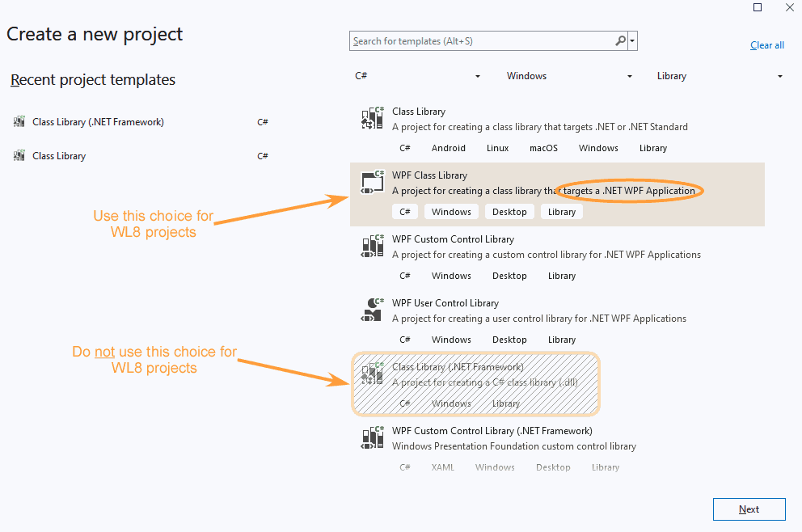Viewport: 802px width, 532px height.
Task: Click the Class Library (.NET Framework) template icon
Action: tap(372, 374)
